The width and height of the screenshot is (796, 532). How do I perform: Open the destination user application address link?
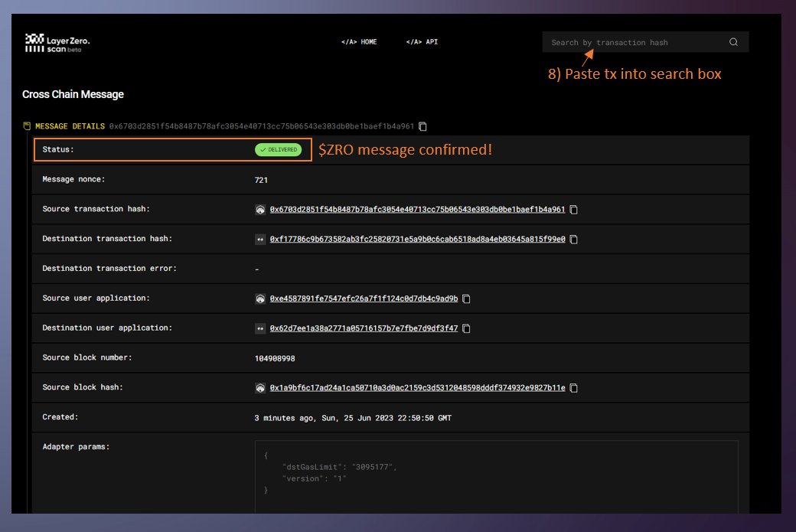(365, 328)
